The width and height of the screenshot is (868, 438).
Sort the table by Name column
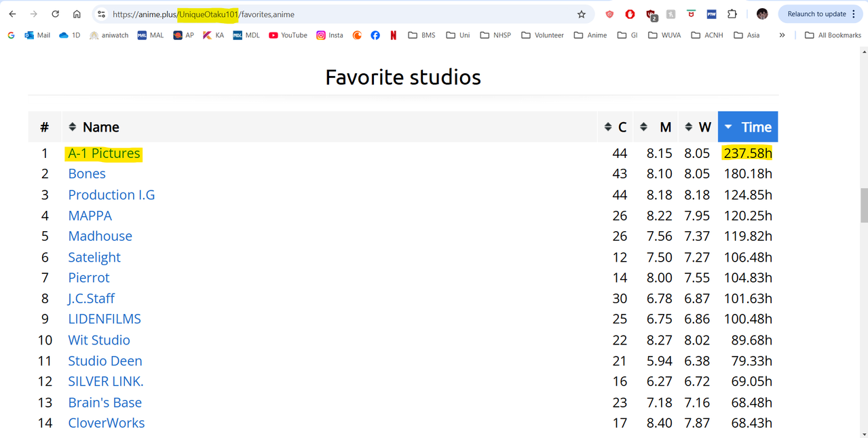(329, 127)
